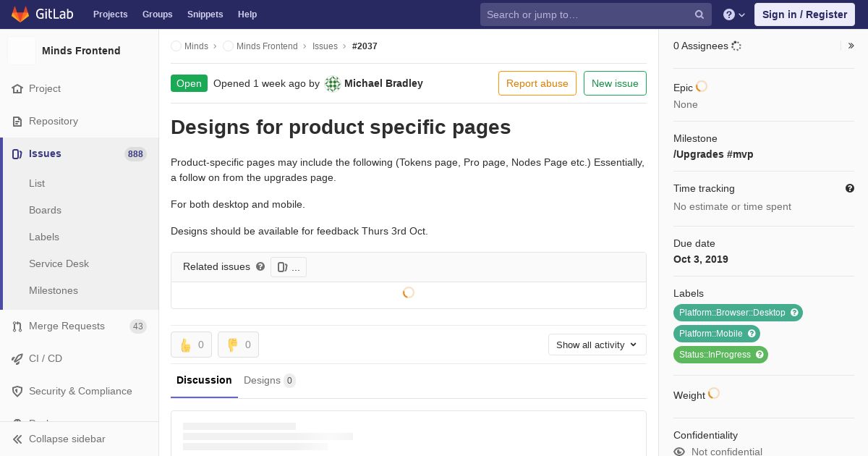
Task: Click the Security & Compliance shield icon
Action: pos(17,391)
